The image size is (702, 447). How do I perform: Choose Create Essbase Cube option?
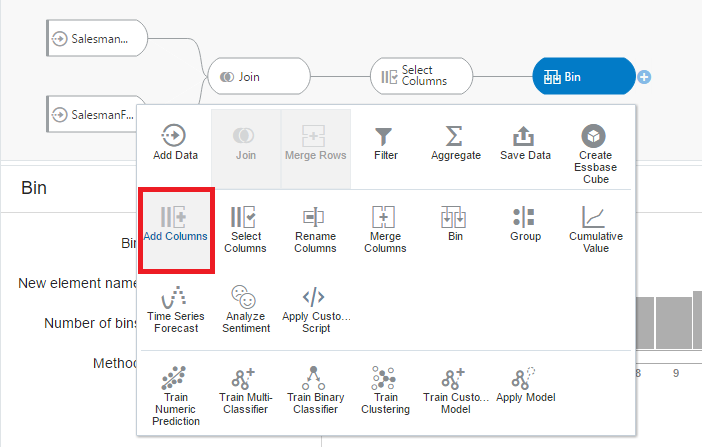coord(595,154)
